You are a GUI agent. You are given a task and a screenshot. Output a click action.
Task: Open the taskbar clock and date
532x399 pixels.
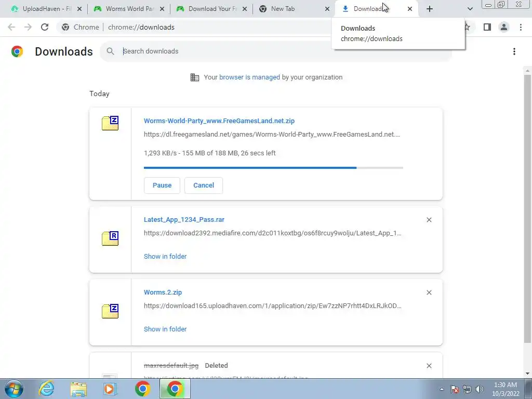tap(506, 389)
